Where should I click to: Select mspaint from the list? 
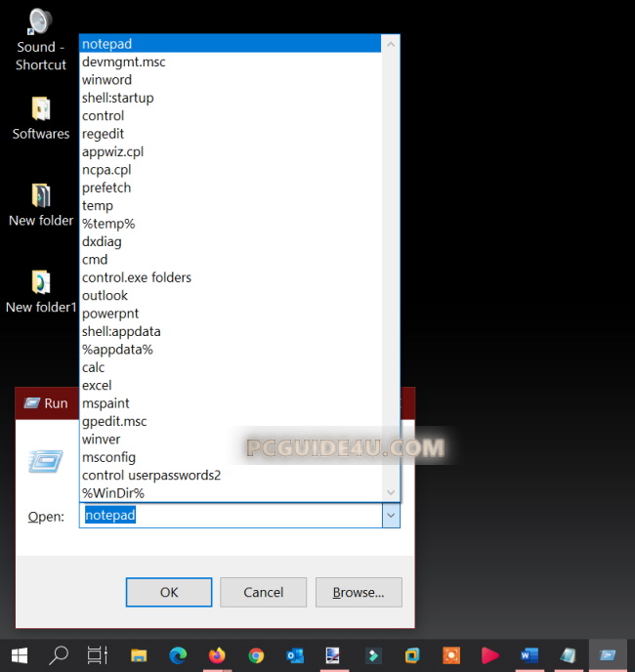pos(231,403)
